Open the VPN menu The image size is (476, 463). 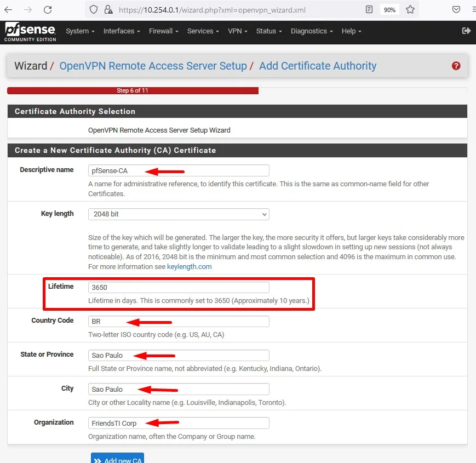(x=237, y=31)
